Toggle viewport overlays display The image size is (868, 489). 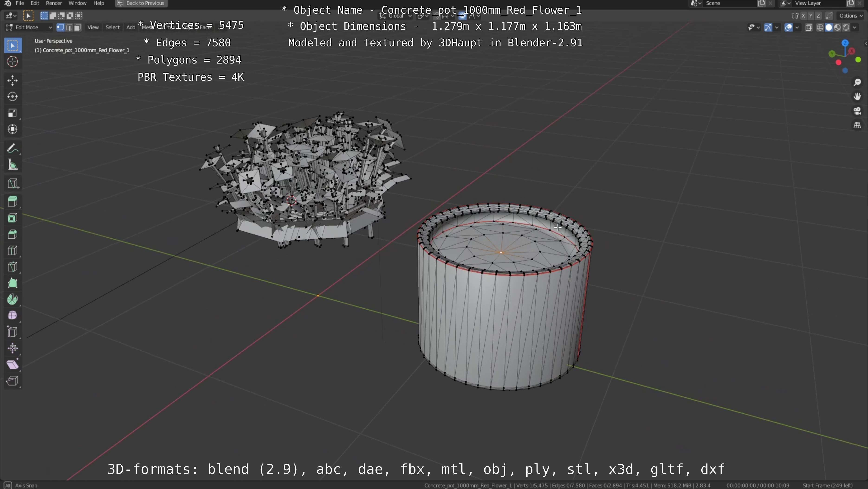(788, 28)
